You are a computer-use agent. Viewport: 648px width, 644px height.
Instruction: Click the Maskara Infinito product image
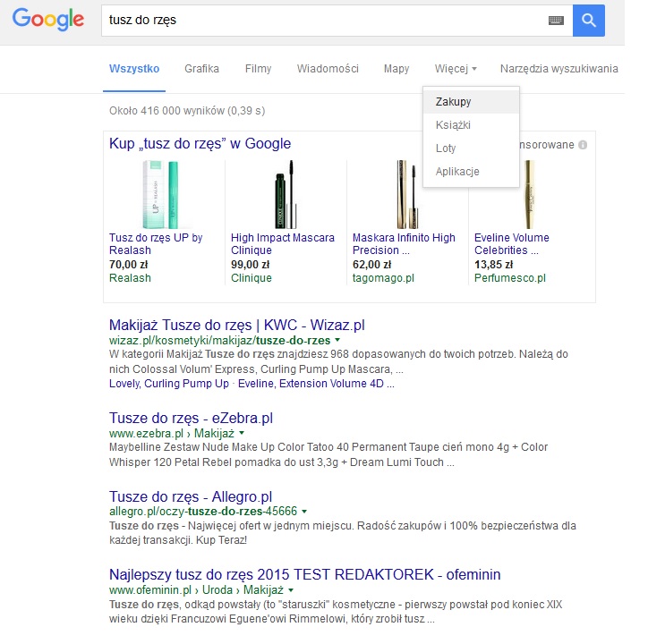coord(407,195)
